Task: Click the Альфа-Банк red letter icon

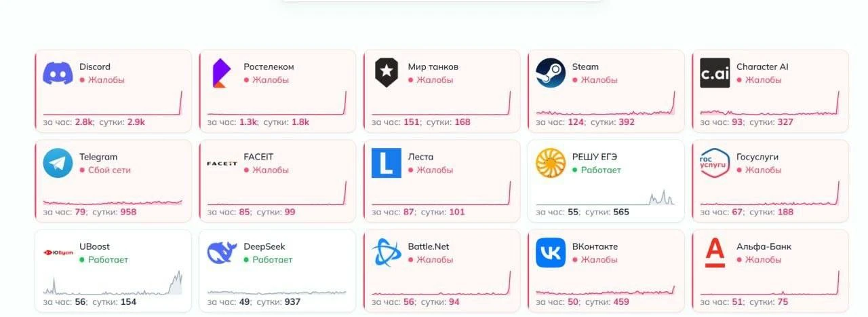Action: 715,253
